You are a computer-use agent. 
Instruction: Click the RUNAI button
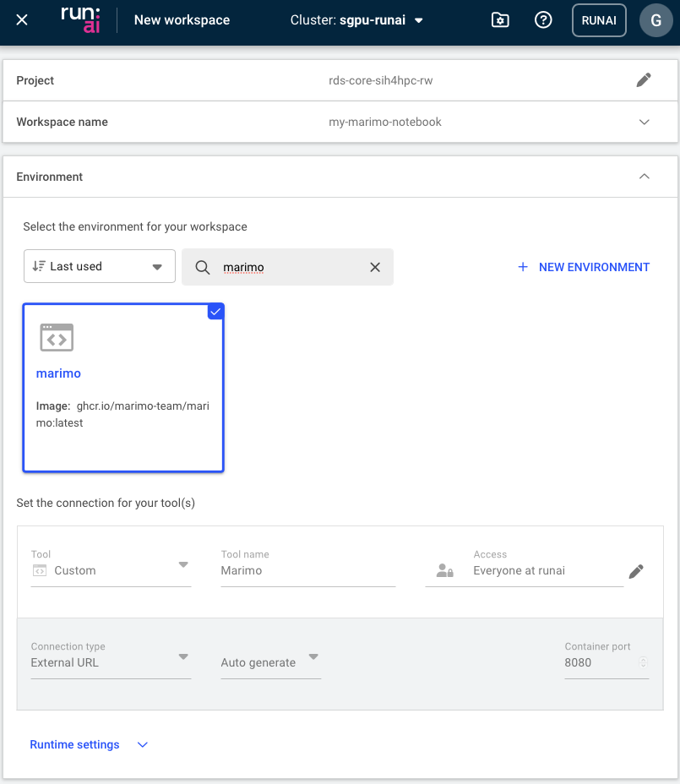599,20
